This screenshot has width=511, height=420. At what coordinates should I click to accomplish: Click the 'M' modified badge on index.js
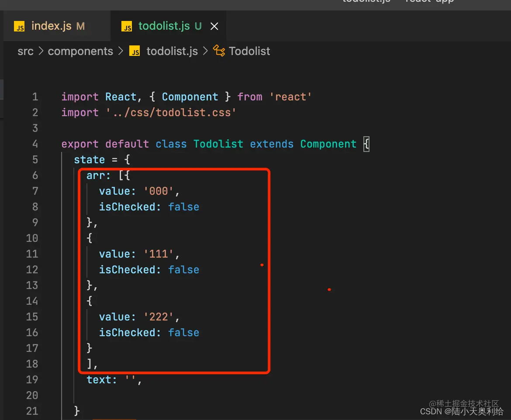pyautogui.click(x=80, y=26)
